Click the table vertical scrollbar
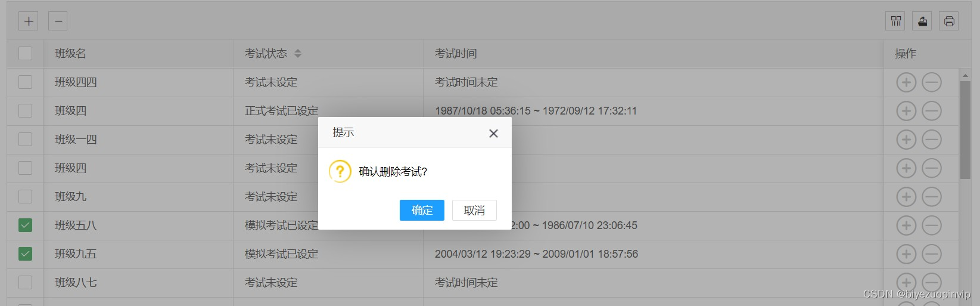Image resolution: width=980 pixels, height=306 pixels. click(965, 129)
